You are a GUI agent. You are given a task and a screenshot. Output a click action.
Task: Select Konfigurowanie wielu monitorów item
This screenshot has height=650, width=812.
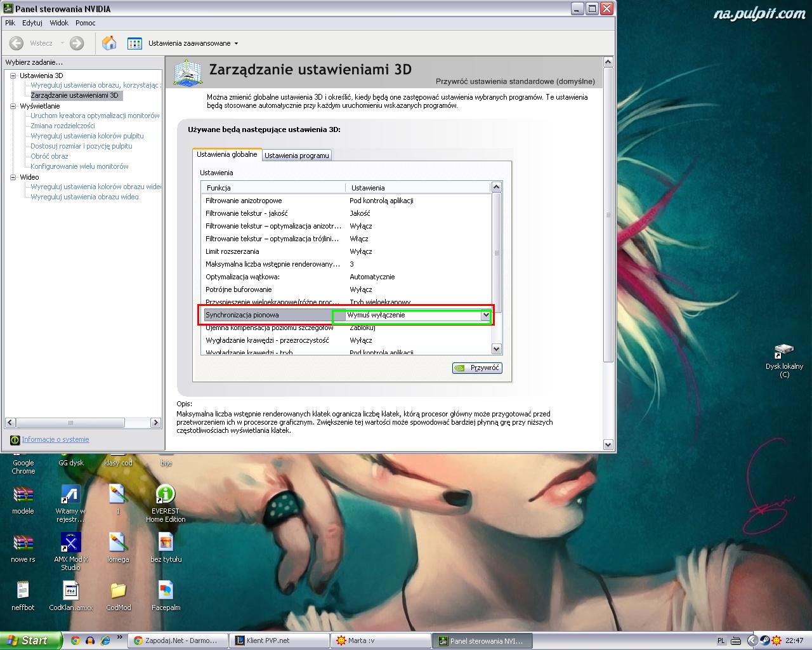click(x=79, y=166)
